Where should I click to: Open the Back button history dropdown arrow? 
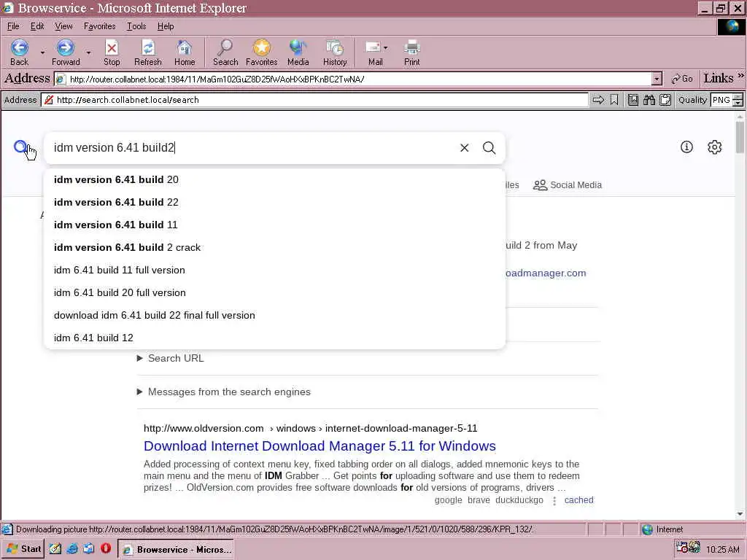coord(42,52)
